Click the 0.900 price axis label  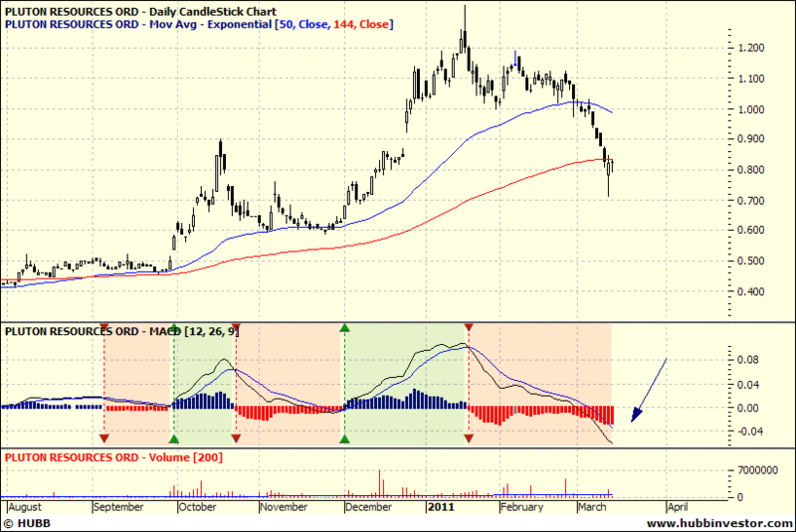click(x=751, y=139)
